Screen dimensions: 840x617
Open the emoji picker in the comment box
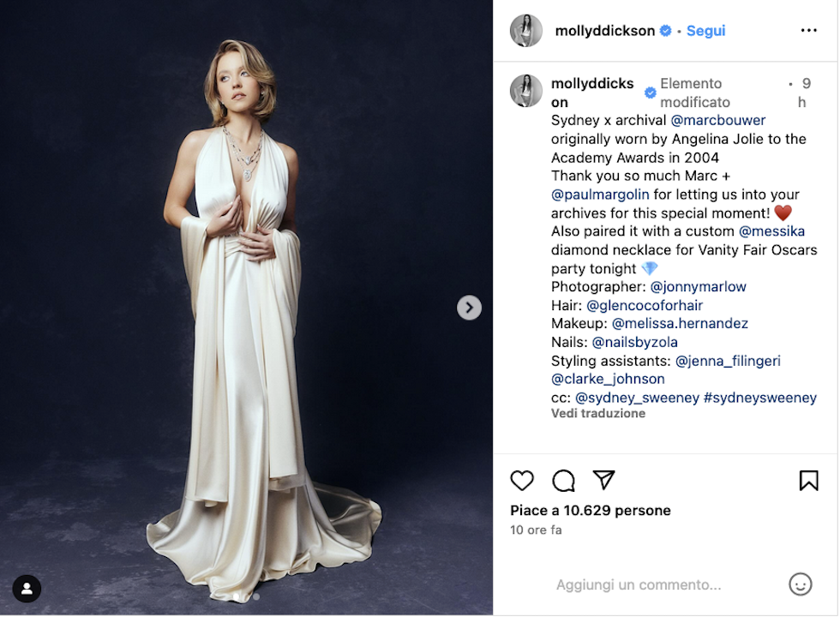tap(800, 584)
